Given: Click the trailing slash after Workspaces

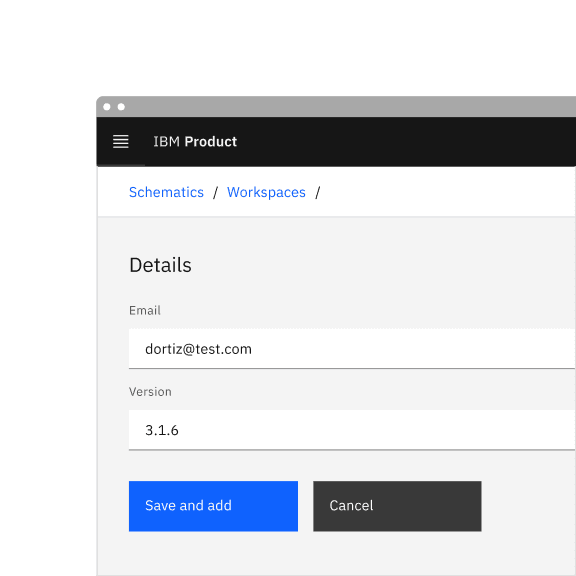Looking at the screenshot, I should click(x=317, y=192).
